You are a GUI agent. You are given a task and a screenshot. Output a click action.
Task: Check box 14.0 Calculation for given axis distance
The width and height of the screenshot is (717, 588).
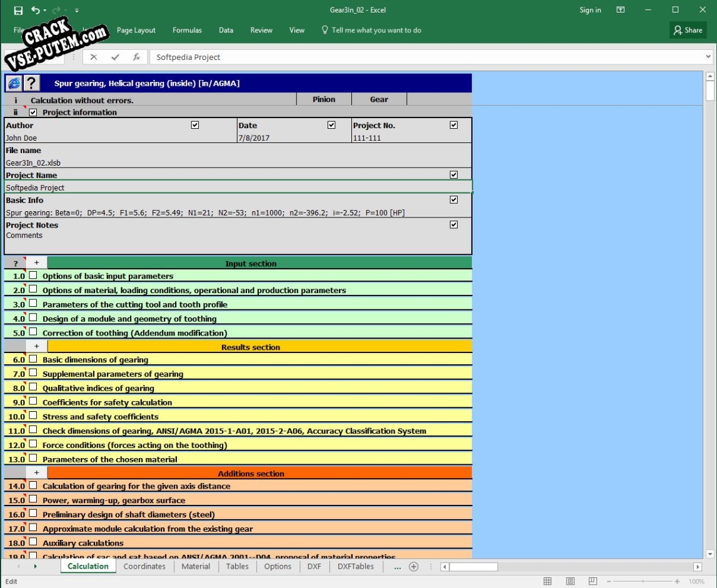click(x=33, y=485)
